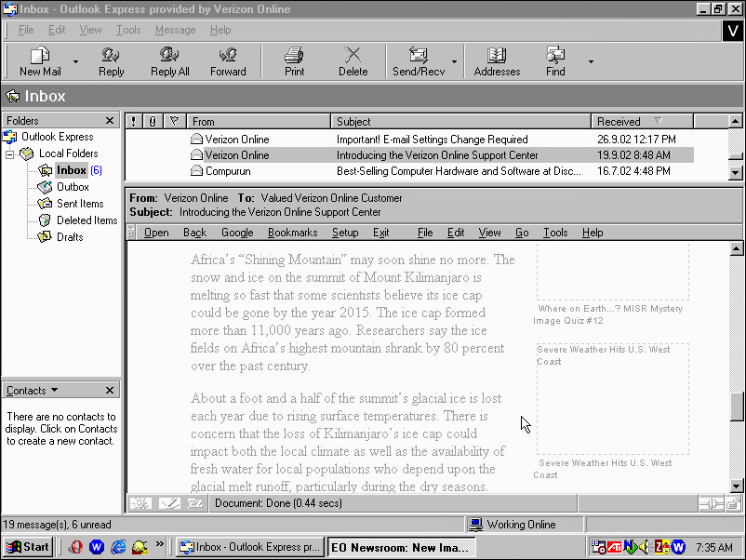
Task: Click the Verizon V logo icon
Action: pos(732,31)
